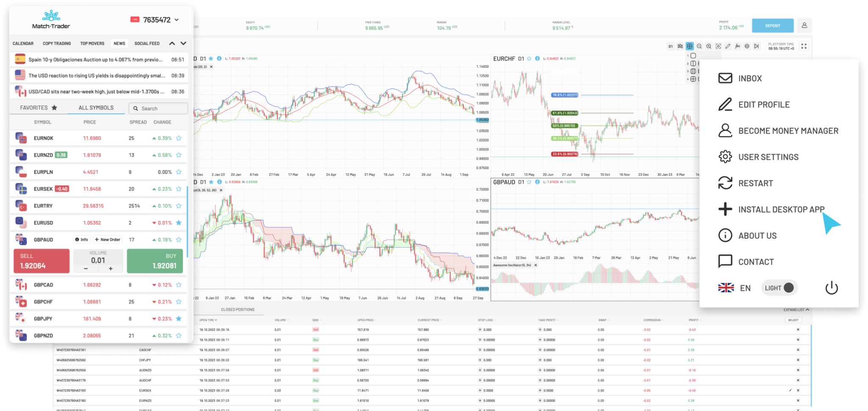Switch theme with the LIGHT toggle
This screenshot has width=868, height=411.
pos(779,288)
